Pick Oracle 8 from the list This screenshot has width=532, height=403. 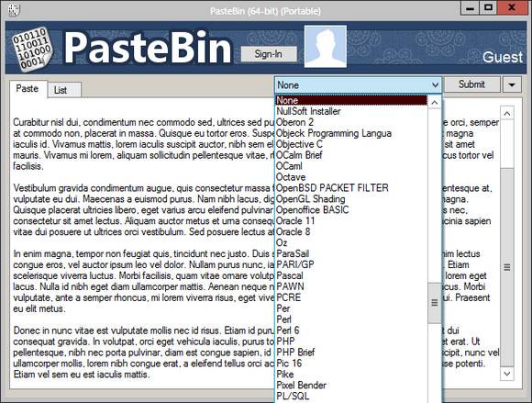pos(351,232)
